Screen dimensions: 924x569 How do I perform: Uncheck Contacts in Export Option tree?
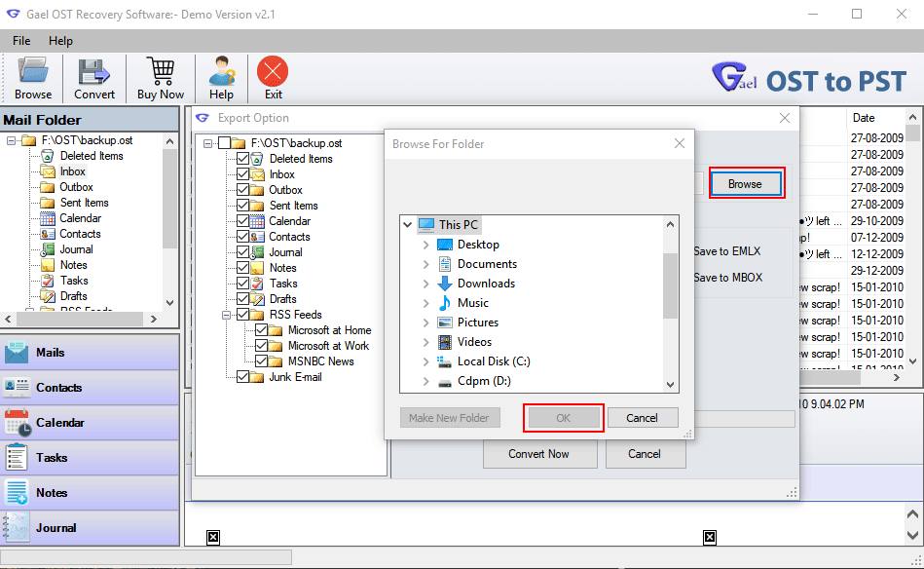click(242, 237)
